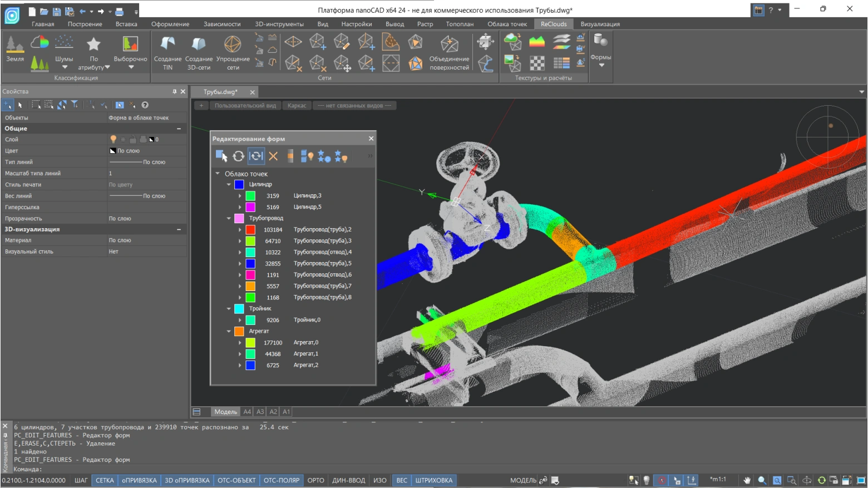Image resolution: width=868 pixels, height=488 pixels.
Task: Click the По атрибуту star icon
Action: tap(93, 45)
